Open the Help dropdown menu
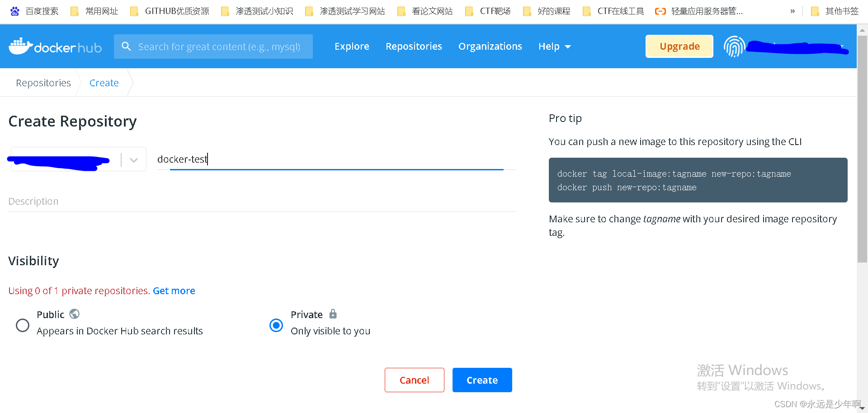The height and width of the screenshot is (413, 868). coord(555,47)
